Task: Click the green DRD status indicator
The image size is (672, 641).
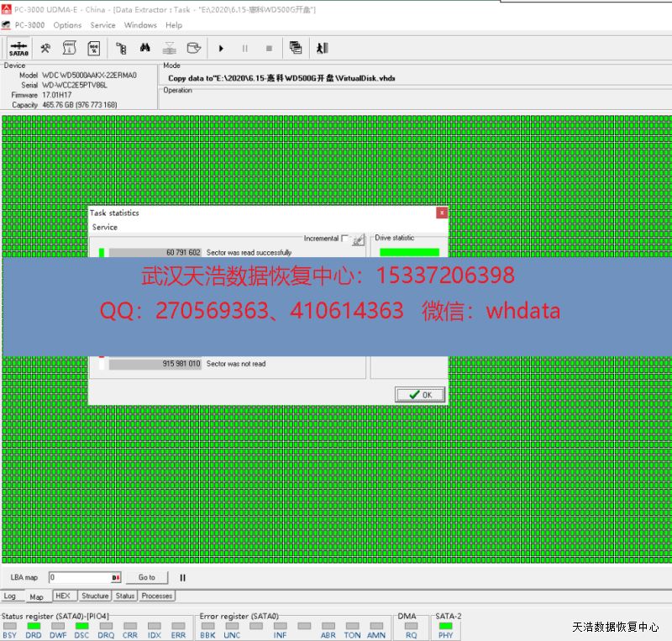Action: tap(34, 626)
